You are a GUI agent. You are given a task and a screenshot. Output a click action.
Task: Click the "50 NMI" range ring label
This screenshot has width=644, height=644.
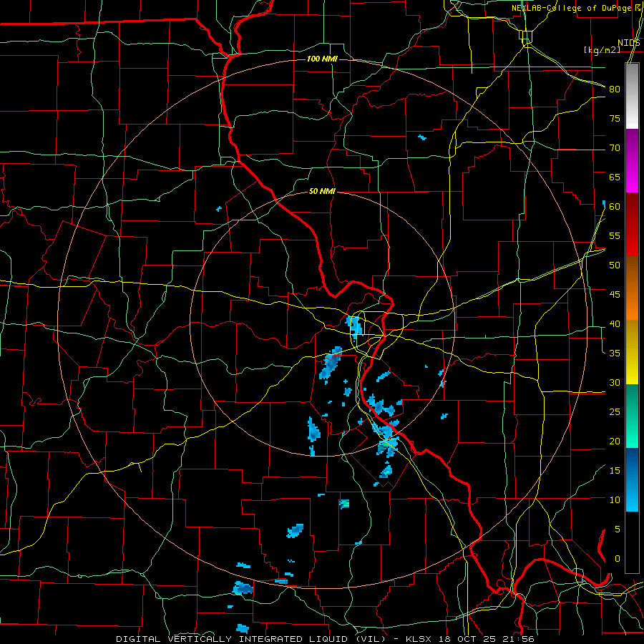pos(322,191)
